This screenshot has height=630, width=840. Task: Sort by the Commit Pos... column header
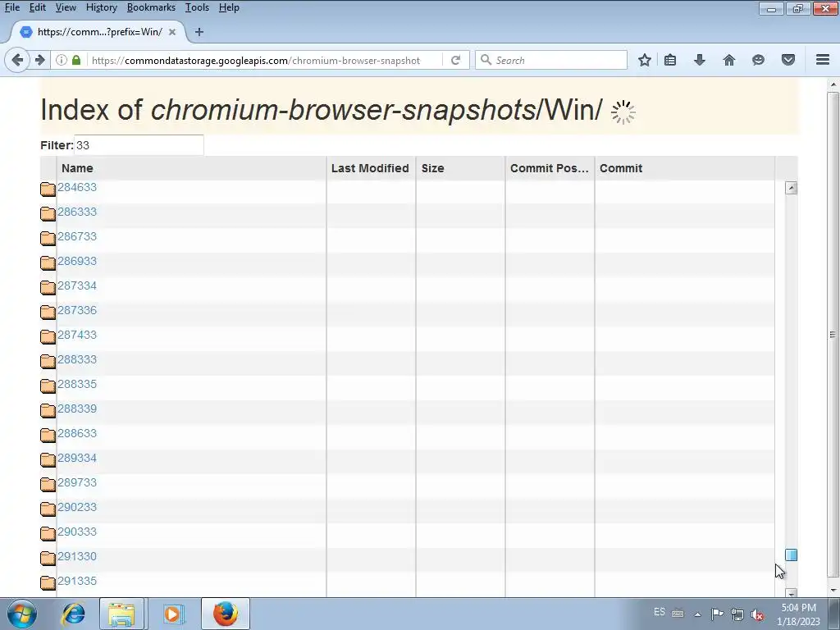550,168
